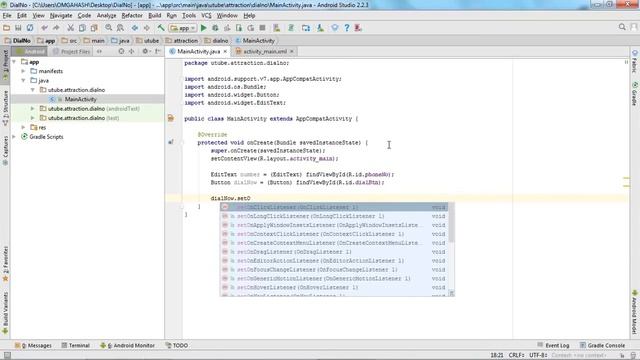Viewport: 640px width, 360px height.
Task: Click the Save All toolbar icon
Action: tap(18, 28)
